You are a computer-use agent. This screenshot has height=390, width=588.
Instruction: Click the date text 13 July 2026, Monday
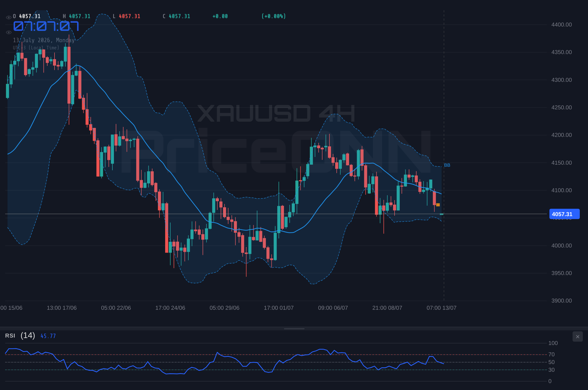(44, 40)
